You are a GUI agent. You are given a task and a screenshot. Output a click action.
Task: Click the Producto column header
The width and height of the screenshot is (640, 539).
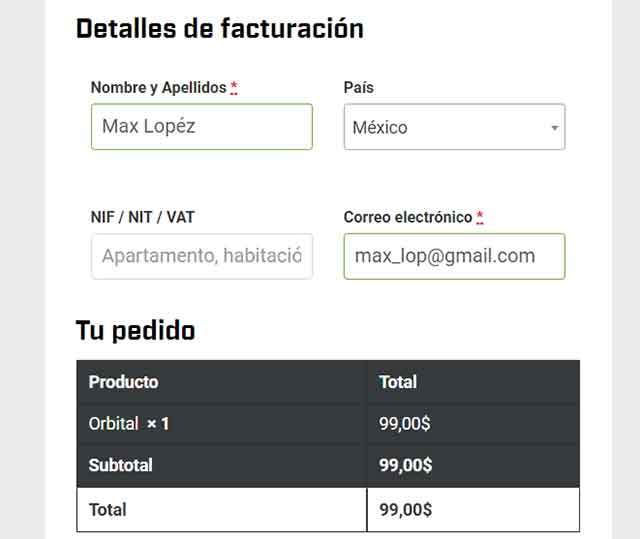click(x=123, y=381)
